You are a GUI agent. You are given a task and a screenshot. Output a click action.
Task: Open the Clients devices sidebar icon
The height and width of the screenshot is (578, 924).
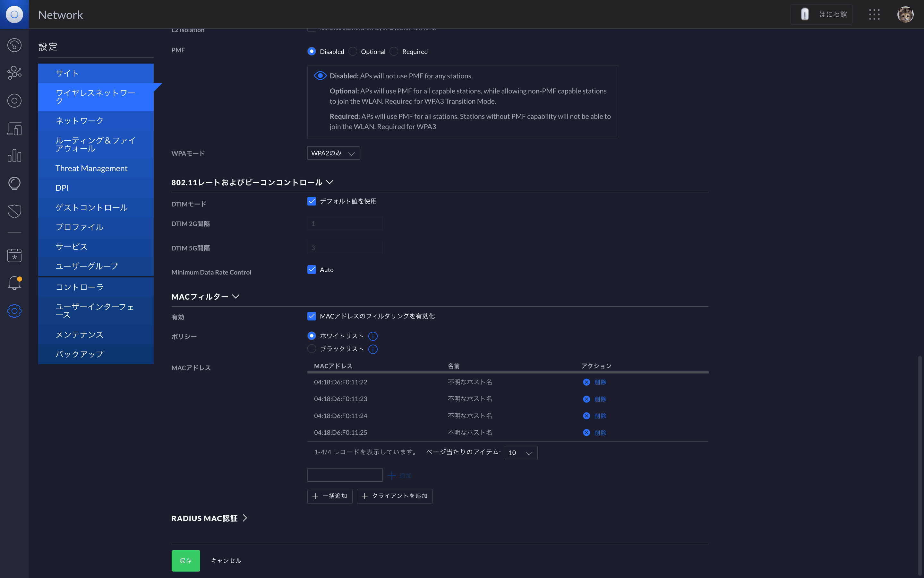[14, 128]
